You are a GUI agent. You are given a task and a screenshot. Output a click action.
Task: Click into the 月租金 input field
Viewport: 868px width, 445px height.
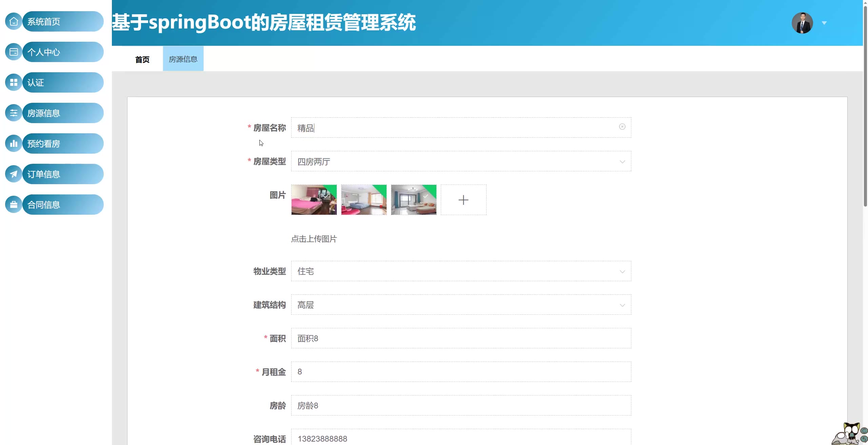point(460,372)
